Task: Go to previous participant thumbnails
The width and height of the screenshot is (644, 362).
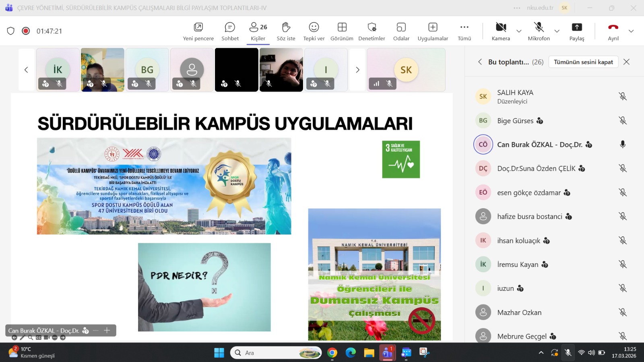Action: pyautogui.click(x=26, y=70)
